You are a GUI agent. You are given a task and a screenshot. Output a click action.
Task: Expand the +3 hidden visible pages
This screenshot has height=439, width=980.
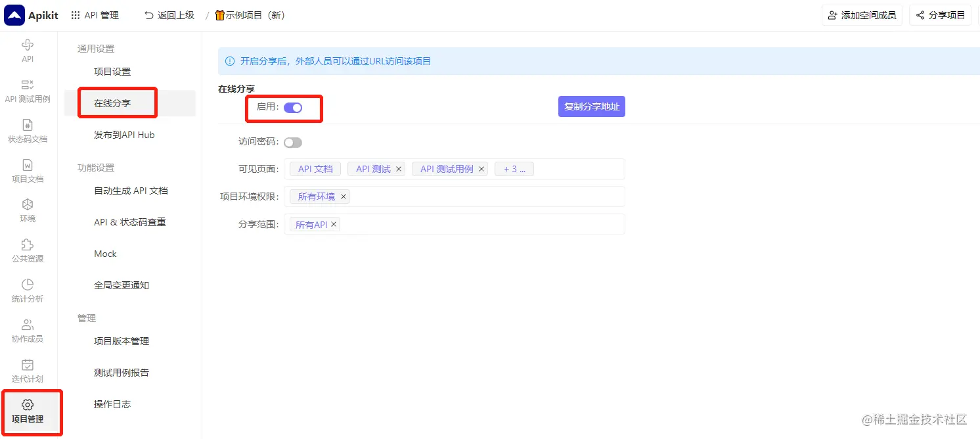point(514,168)
